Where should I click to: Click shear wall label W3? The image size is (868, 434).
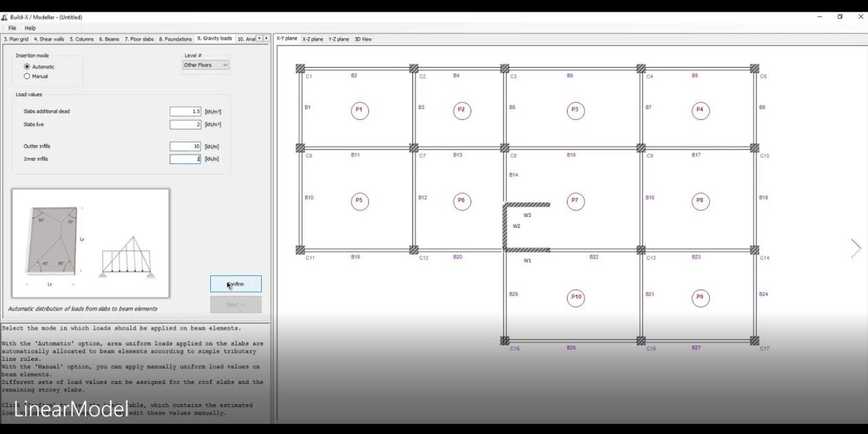click(x=528, y=215)
